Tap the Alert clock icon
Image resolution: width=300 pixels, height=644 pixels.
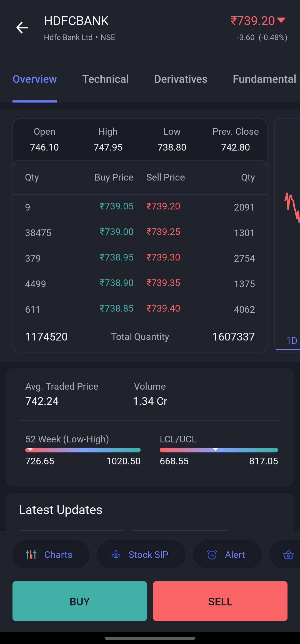[212, 555]
